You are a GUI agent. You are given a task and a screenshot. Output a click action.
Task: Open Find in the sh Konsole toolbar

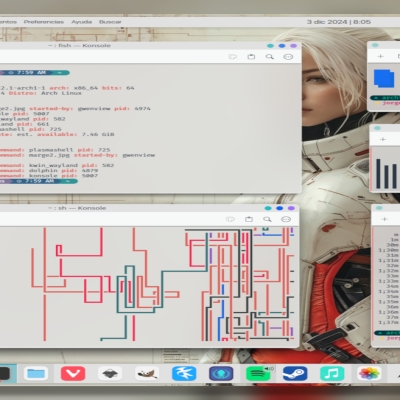267,219
